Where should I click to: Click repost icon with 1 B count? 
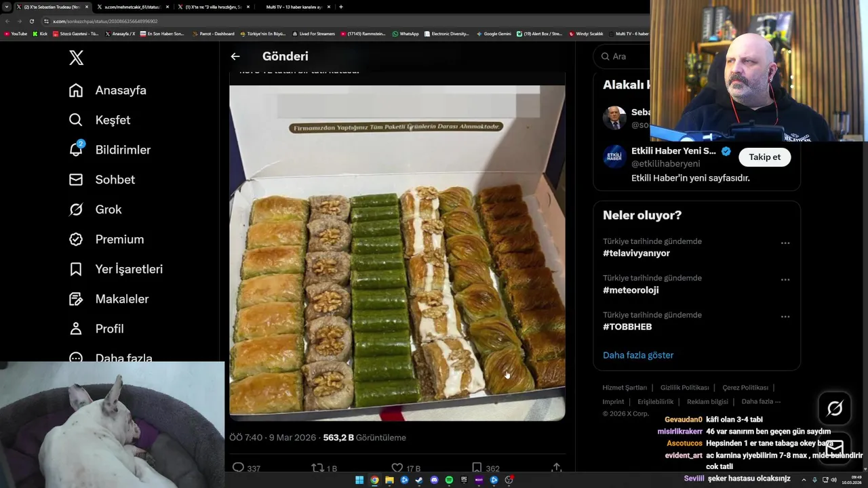pyautogui.click(x=317, y=468)
